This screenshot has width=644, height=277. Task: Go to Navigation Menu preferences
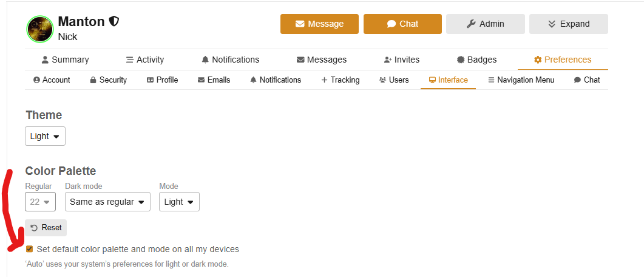(x=521, y=80)
